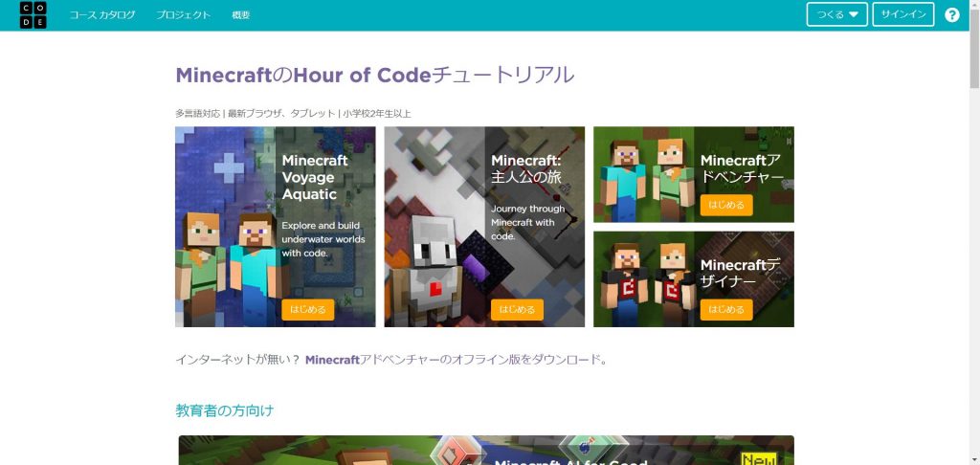Click the MinecraftのHour of Code heading
The image size is (980, 465).
375,75
